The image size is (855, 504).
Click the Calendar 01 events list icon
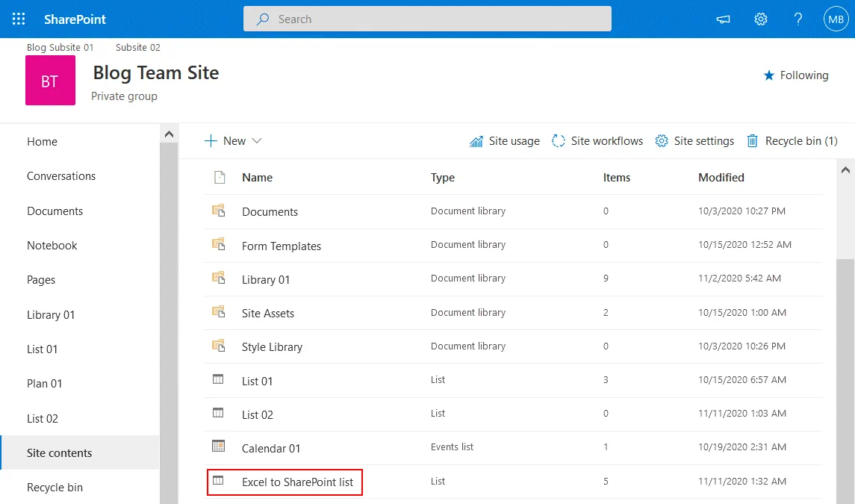coord(219,447)
